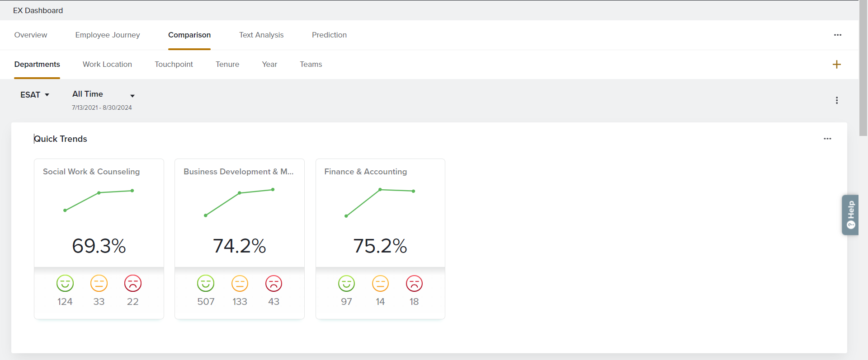The width and height of the screenshot is (868, 360).
Task: Click sad face in Social Work card
Action: (132, 284)
